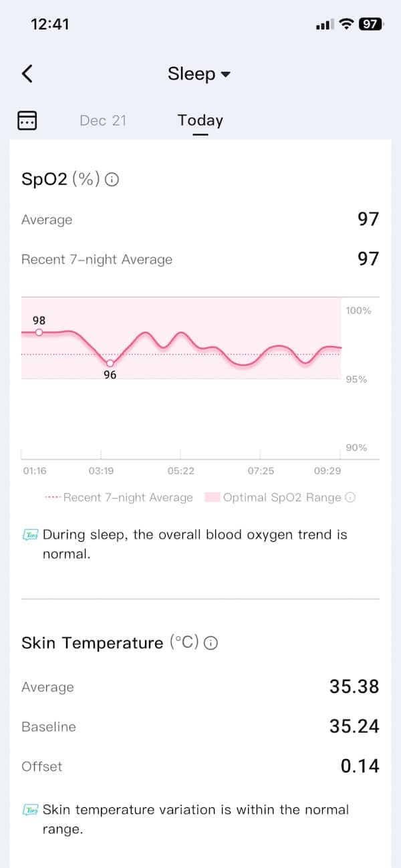The height and width of the screenshot is (868, 401).
Task: Tap the Skin Temperature Baseline row
Action: (200, 726)
